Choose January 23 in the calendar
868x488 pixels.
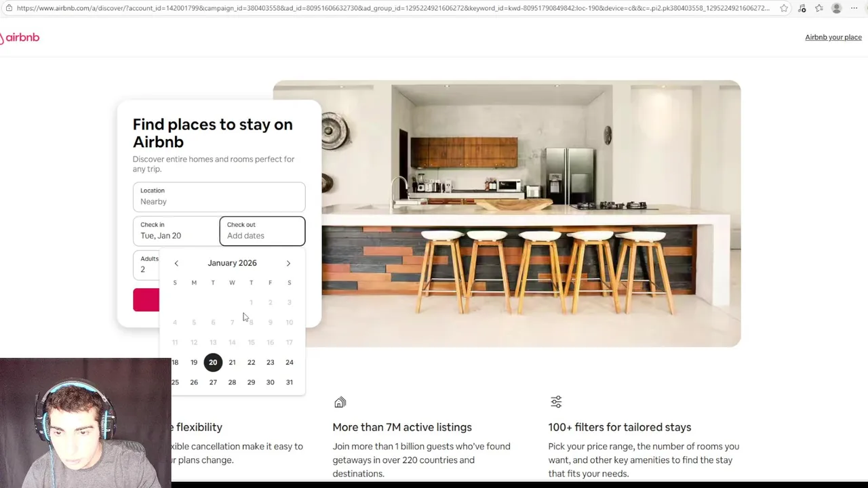pos(270,362)
